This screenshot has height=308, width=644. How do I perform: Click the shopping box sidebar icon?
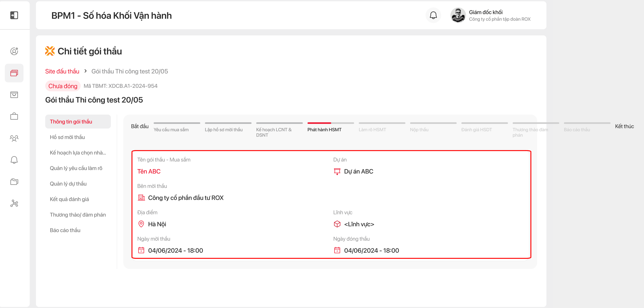click(14, 95)
